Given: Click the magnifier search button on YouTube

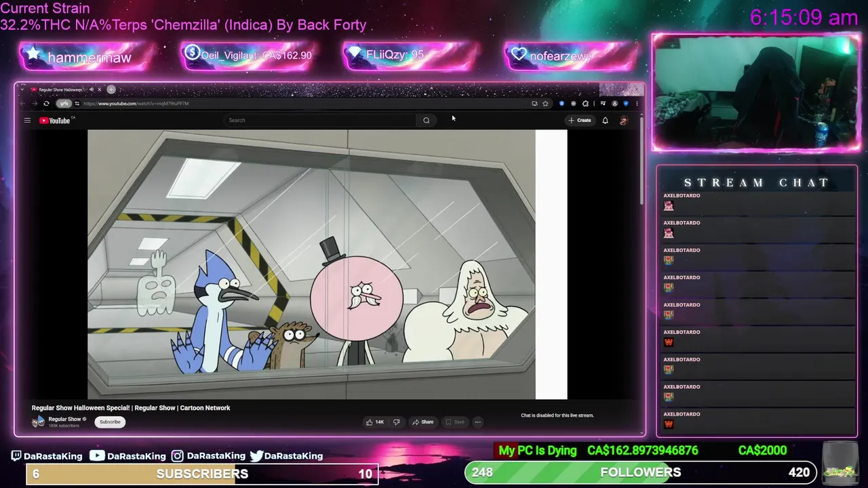Looking at the screenshot, I should pos(427,120).
